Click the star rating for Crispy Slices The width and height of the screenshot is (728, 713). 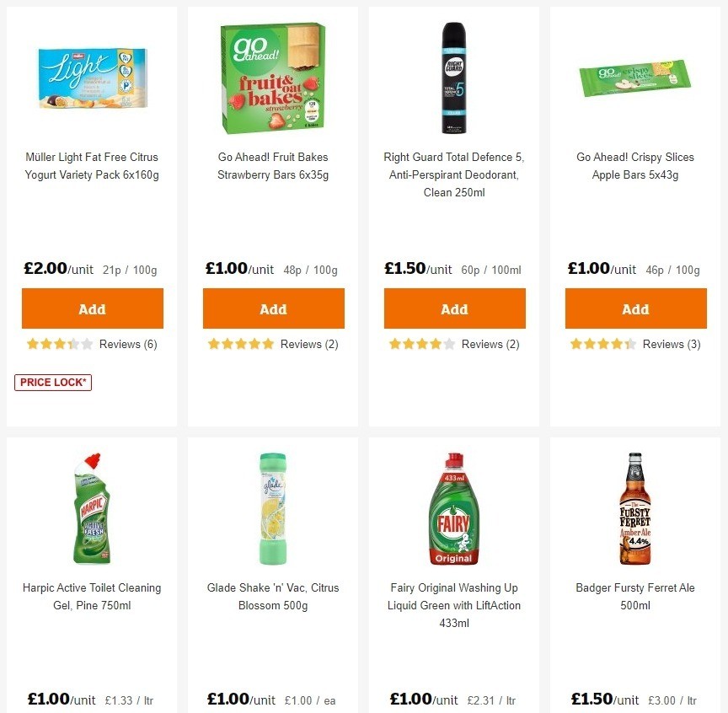(x=603, y=344)
